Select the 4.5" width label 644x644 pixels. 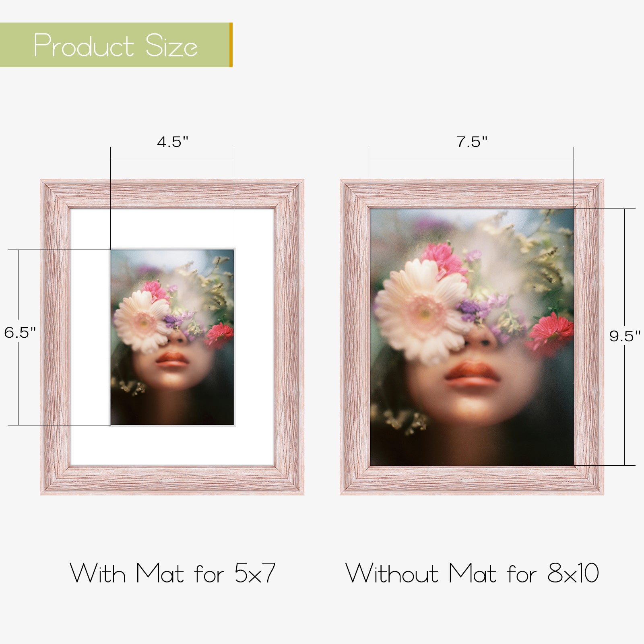coord(173,142)
